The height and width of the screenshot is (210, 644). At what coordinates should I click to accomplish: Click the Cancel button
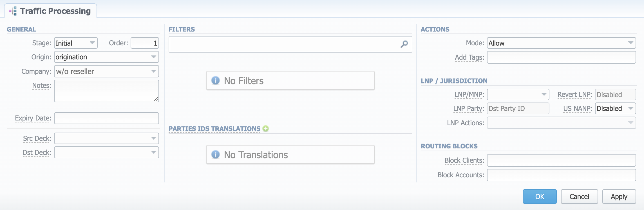579,196
